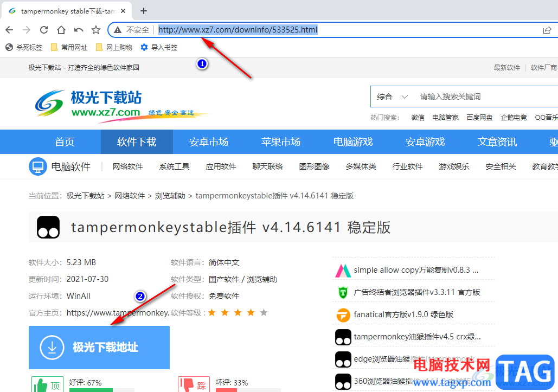Screen dimensions: 558x392
Task: Open the 安全相关 subcategory
Action: (x=501, y=166)
